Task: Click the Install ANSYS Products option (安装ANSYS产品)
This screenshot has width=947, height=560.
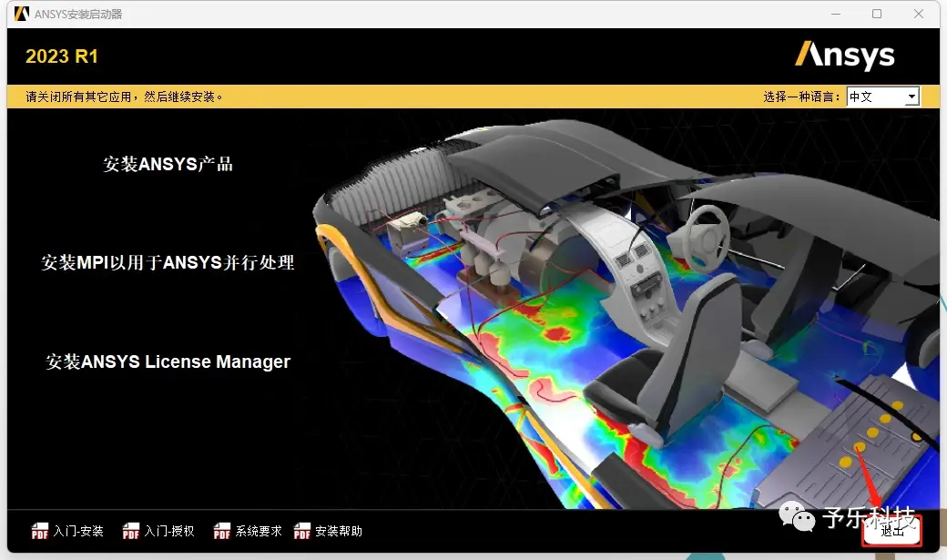Action: click(168, 164)
